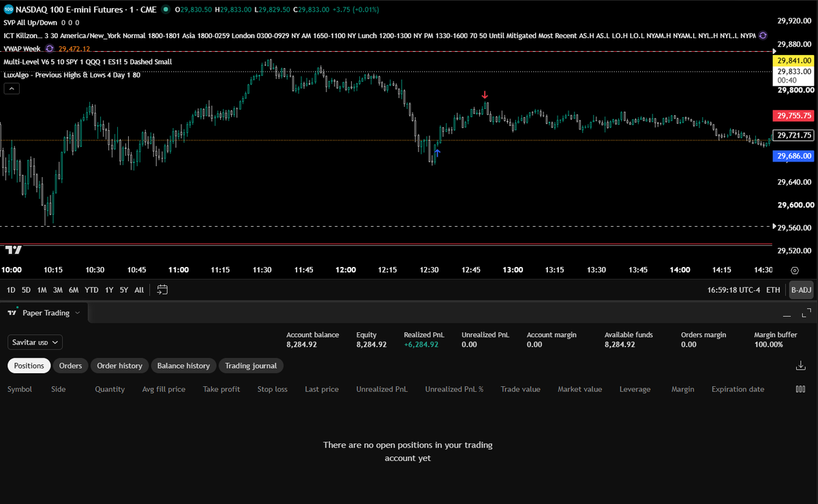Open the timezone menu showing UTC-4
The height and width of the screenshot is (504, 818).
[734, 289]
